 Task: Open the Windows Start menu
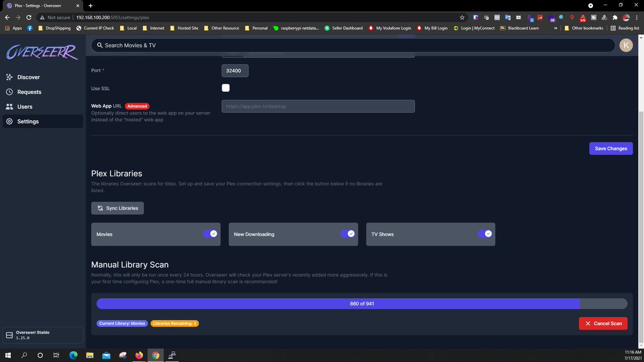[x=8, y=355]
